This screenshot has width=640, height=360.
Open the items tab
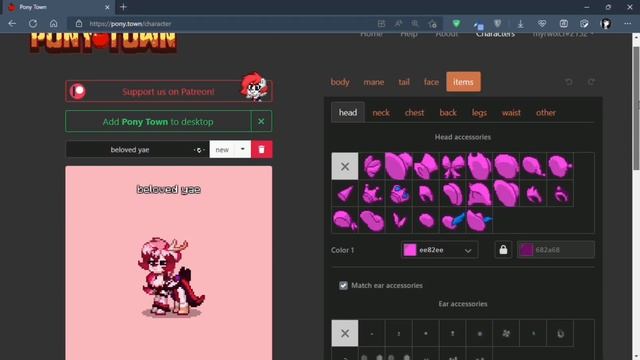463,82
